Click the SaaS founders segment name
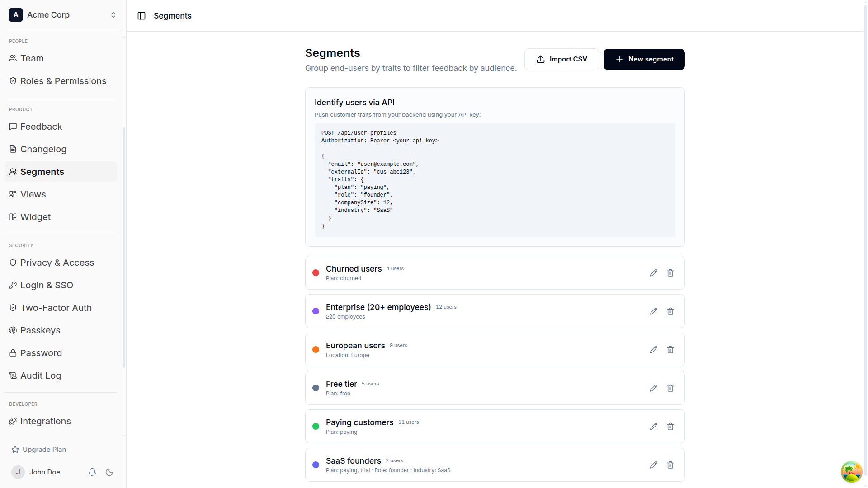Screen dimensions: 868x488 pos(354,461)
